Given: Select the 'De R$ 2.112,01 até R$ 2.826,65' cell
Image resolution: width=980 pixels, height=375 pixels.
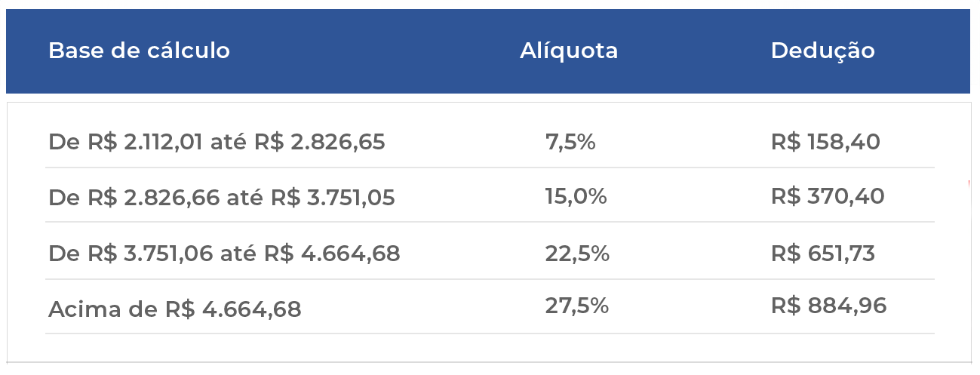Looking at the screenshot, I should pyautogui.click(x=217, y=142).
